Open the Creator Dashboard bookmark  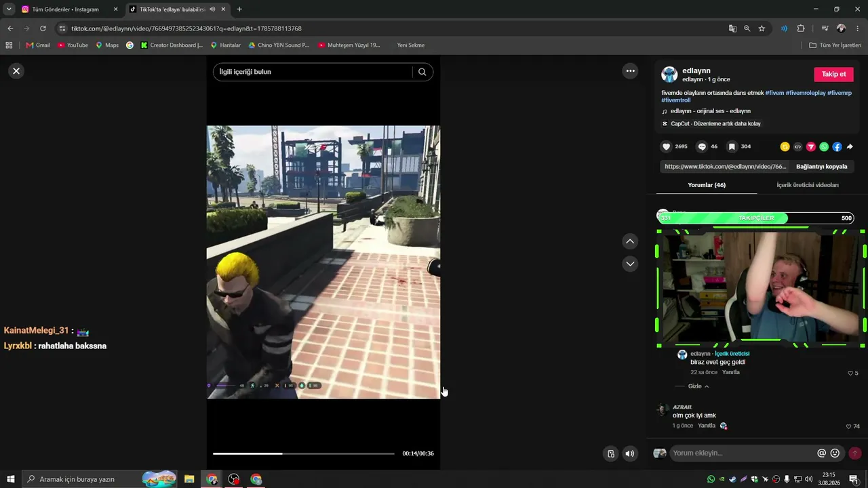click(x=172, y=45)
